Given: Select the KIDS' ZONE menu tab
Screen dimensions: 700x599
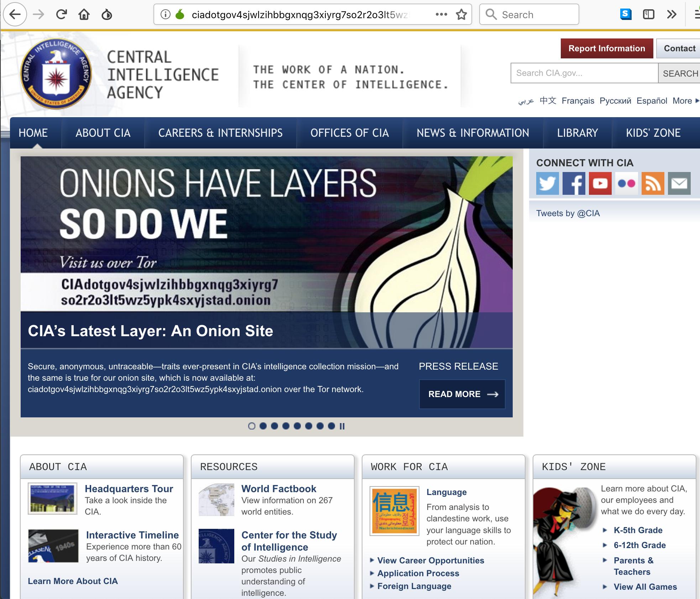Looking at the screenshot, I should coord(652,132).
